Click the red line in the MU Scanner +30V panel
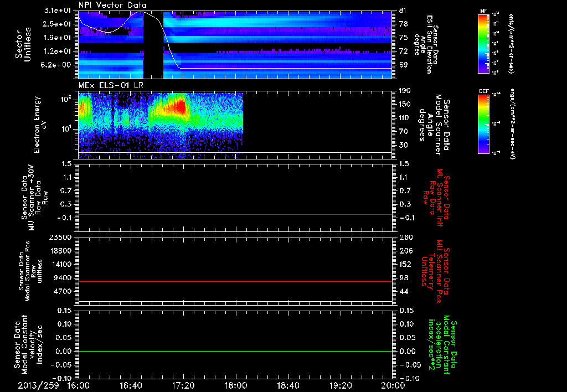The height and width of the screenshot is (392, 567). [x=235, y=214]
